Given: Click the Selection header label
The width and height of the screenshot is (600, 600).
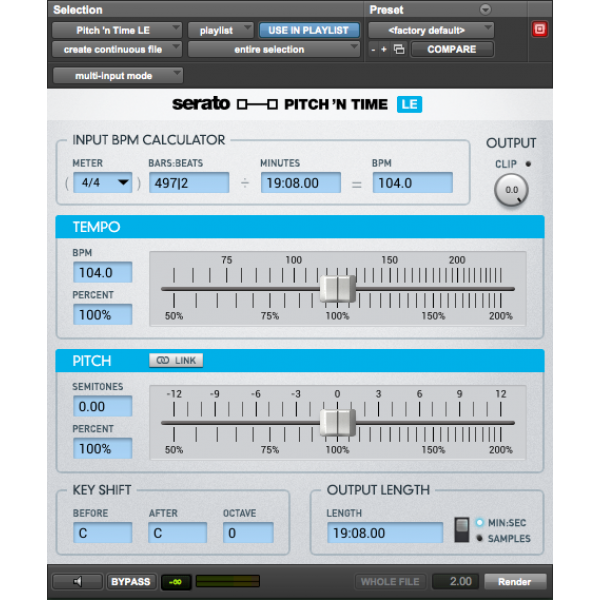Looking at the screenshot, I should coord(78,10).
